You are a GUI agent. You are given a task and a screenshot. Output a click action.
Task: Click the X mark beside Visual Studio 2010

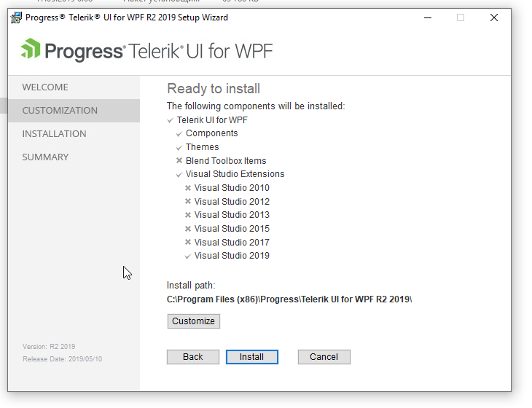coord(188,187)
